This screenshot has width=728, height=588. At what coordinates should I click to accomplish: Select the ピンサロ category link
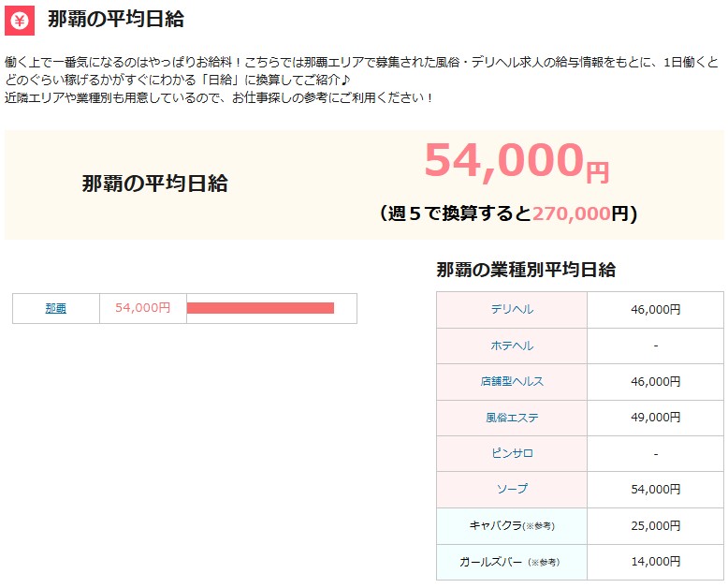[512, 453]
